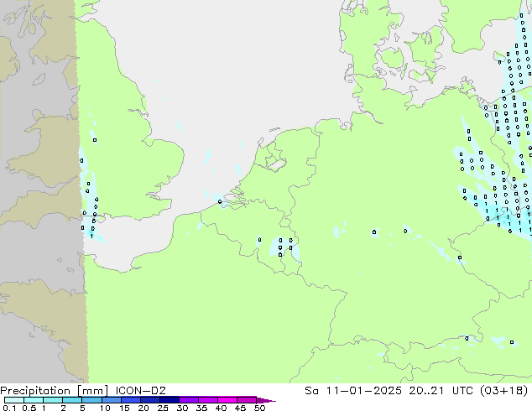Pick the 10–15 mm blue legend swatch
This screenshot has width=532, height=411.
pos(111,400)
